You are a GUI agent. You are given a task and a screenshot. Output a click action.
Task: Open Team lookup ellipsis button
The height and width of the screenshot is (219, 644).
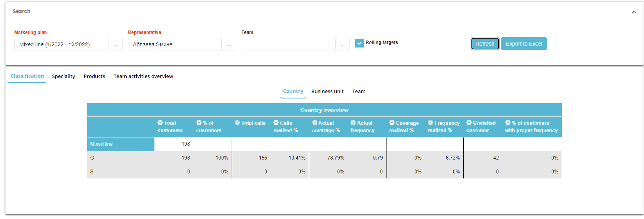coord(342,45)
